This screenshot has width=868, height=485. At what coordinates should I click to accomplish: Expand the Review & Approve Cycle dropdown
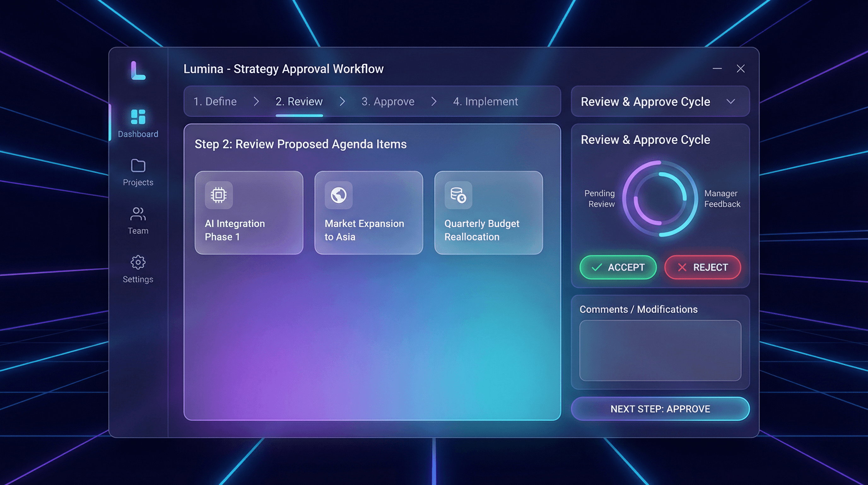coord(731,102)
